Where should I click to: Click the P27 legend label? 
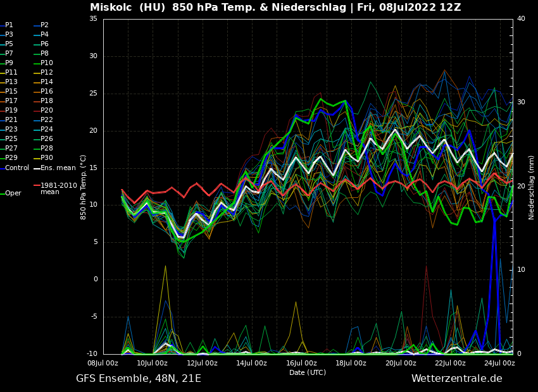click(x=9, y=149)
